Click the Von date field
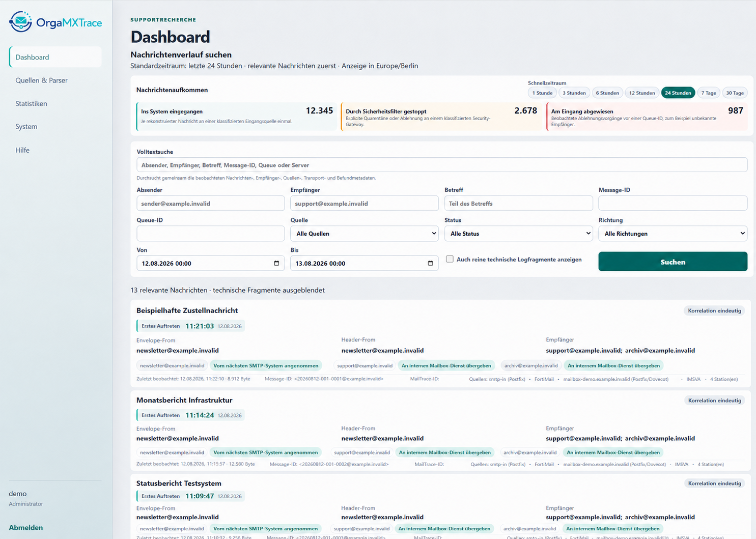 tap(210, 263)
